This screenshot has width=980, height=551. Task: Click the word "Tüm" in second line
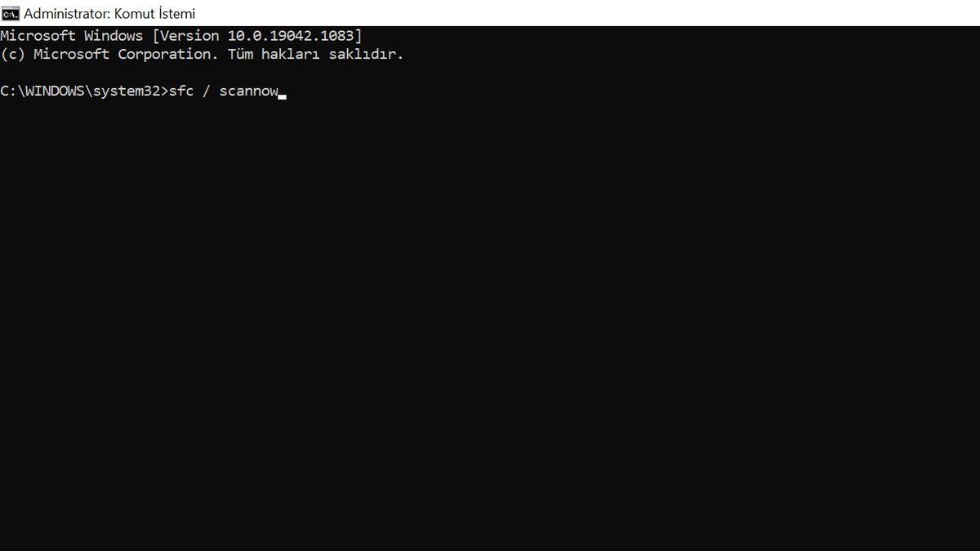click(240, 55)
